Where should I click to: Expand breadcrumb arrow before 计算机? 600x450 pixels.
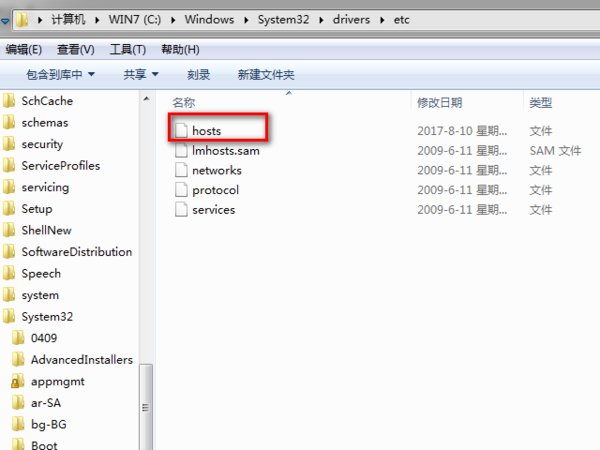point(40,20)
